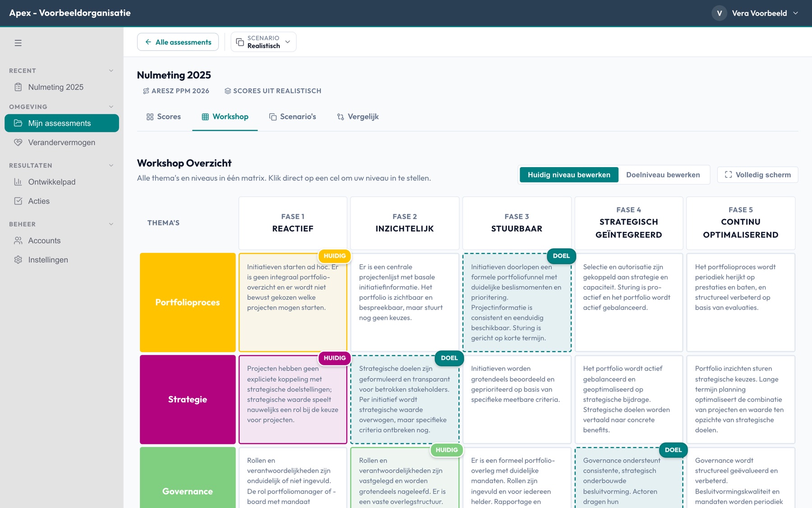812x508 pixels.
Task: Collapse the Resultaten sidebar section
Action: [x=111, y=166]
